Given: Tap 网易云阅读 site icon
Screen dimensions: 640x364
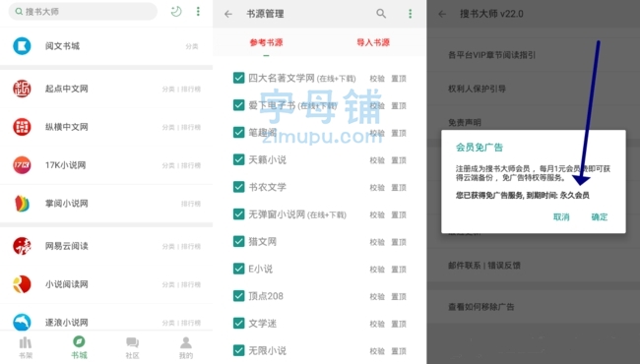Looking at the screenshot, I should [x=22, y=246].
